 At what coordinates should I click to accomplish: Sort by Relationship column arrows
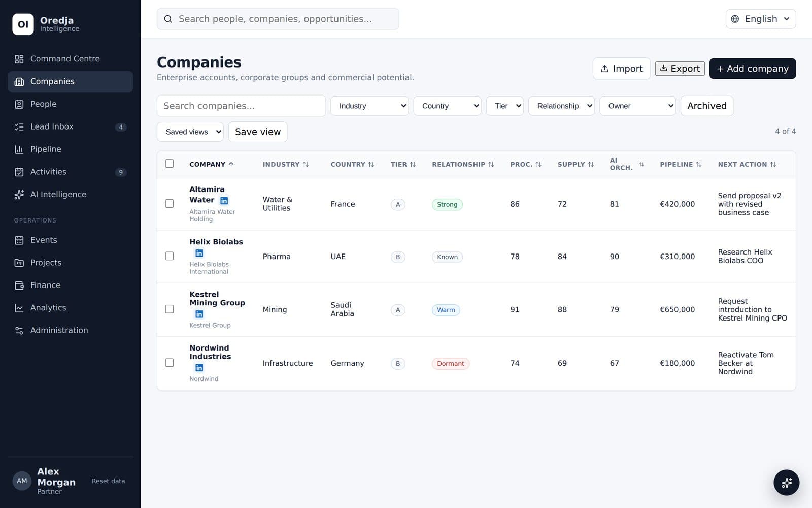coord(491,164)
